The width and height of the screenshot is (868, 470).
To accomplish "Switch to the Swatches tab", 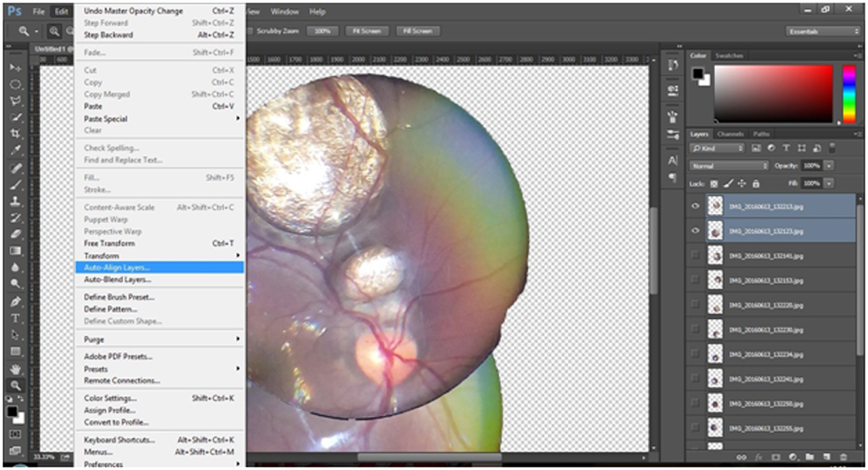I will 729,56.
